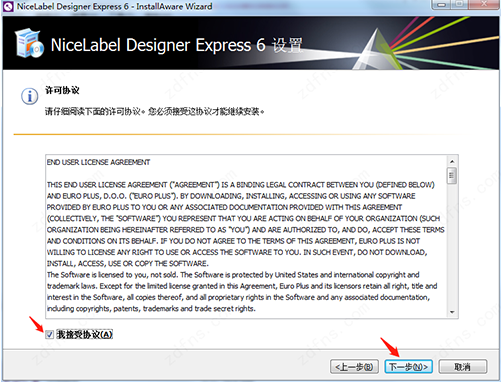Minimize the InstallAware Wizard window
This screenshot has height=383, width=501.
(x=442, y=5)
